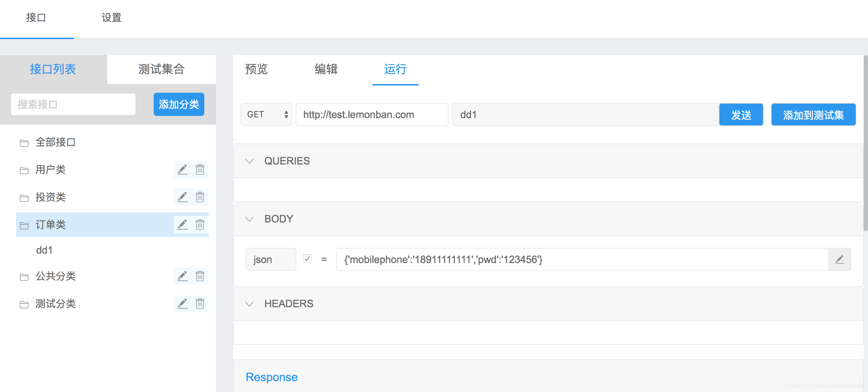Open the 预览 tab
The width and height of the screenshot is (868, 392).
click(x=256, y=69)
